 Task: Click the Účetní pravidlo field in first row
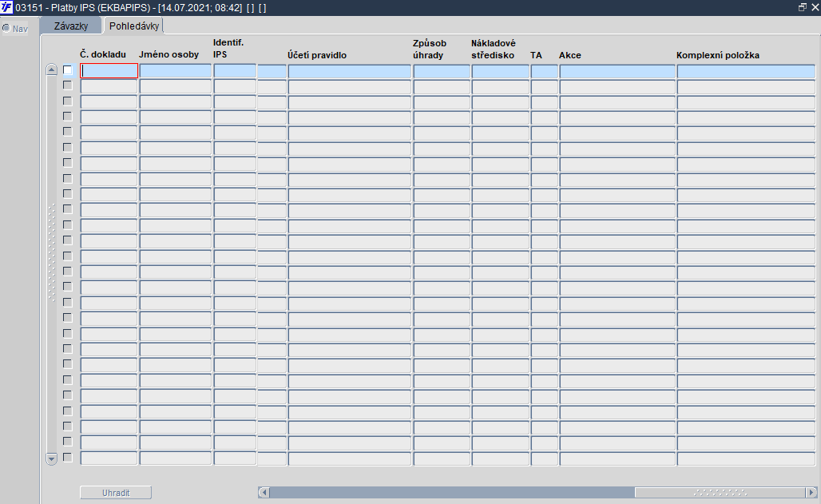coord(349,71)
